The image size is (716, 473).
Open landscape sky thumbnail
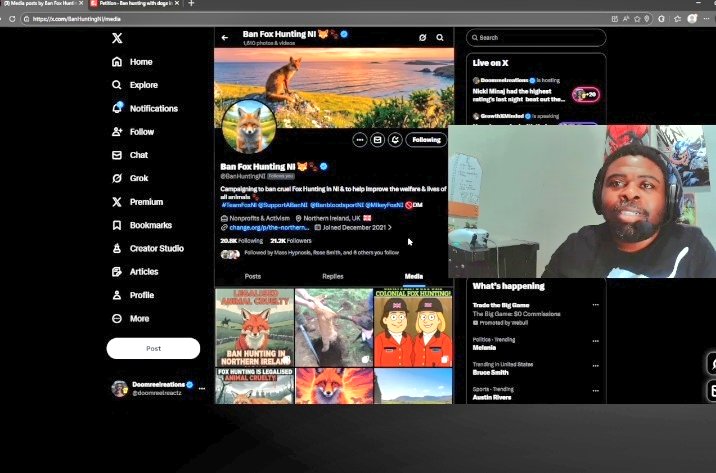point(413,386)
